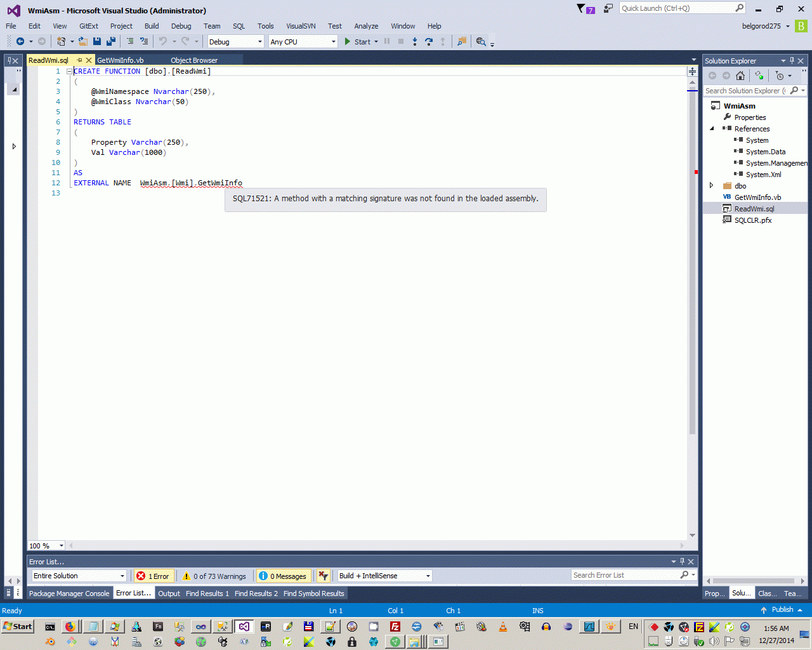
Task: Navigate backward with the blue back arrow
Action: click(x=20, y=41)
